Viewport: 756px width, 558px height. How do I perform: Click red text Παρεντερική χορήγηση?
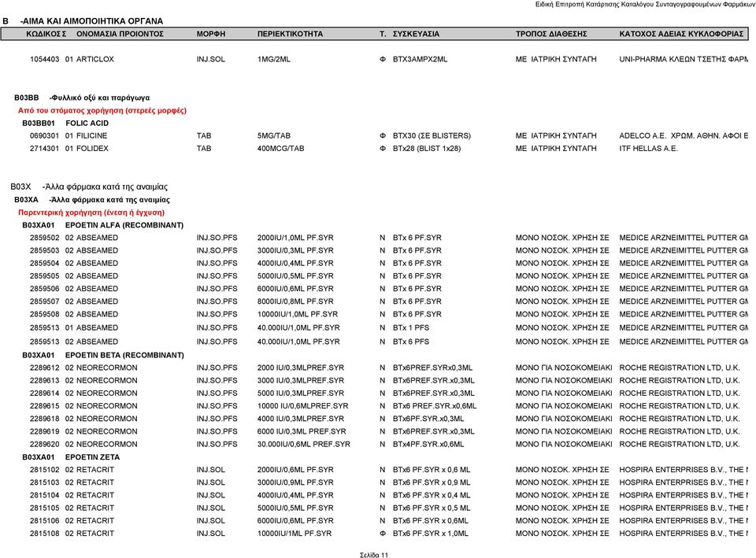click(x=91, y=212)
